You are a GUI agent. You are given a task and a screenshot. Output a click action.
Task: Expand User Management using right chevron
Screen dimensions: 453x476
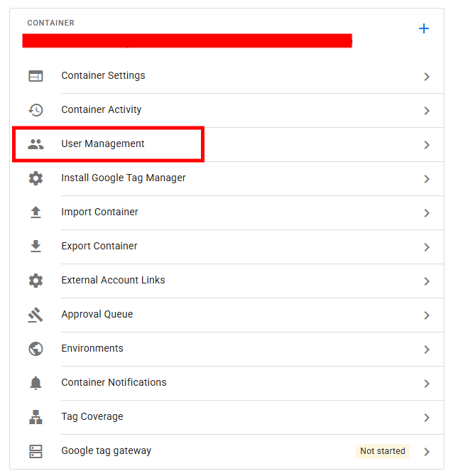tap(427, 145)
